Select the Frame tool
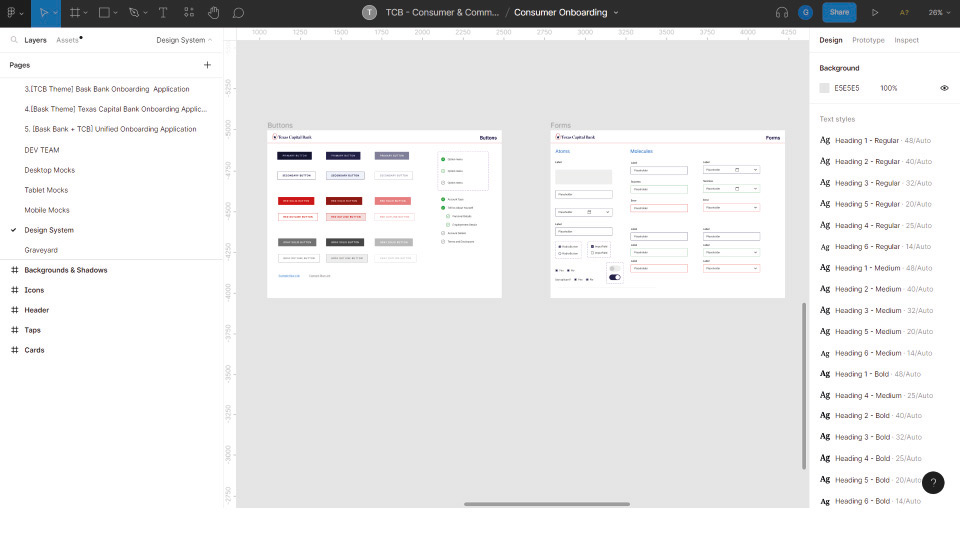960x540 pixels. pyautogui.click(x=75, y=13)
